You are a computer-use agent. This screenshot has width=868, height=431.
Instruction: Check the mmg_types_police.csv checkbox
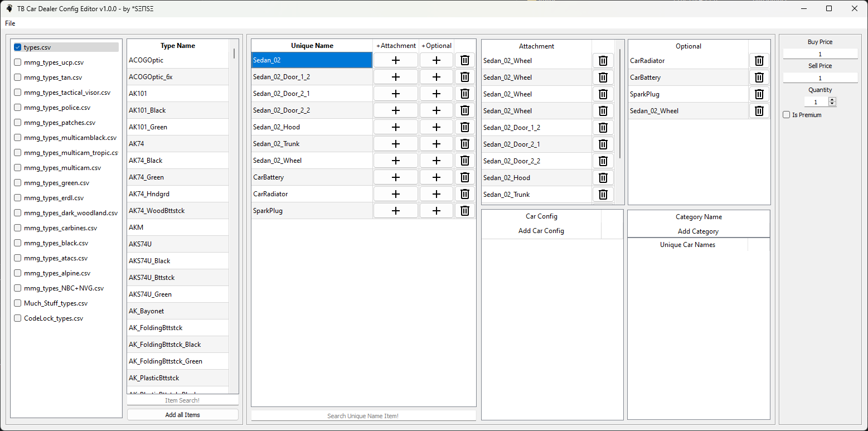(x=18, y=108)
